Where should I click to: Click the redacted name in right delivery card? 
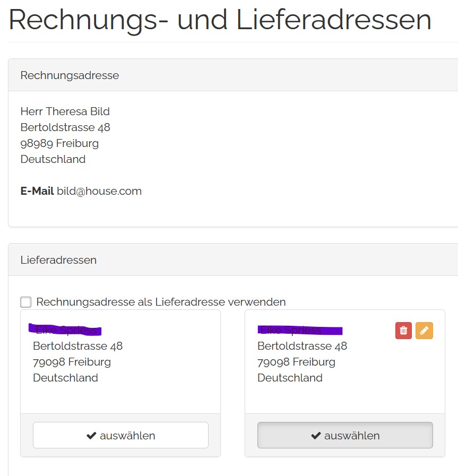tap(300, 330)
